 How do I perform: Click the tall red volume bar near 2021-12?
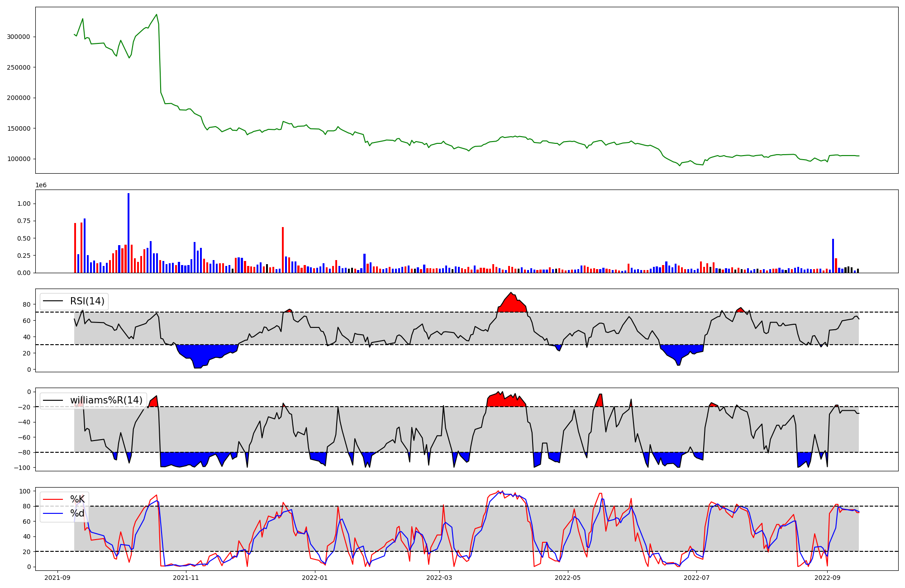point(283,250)
